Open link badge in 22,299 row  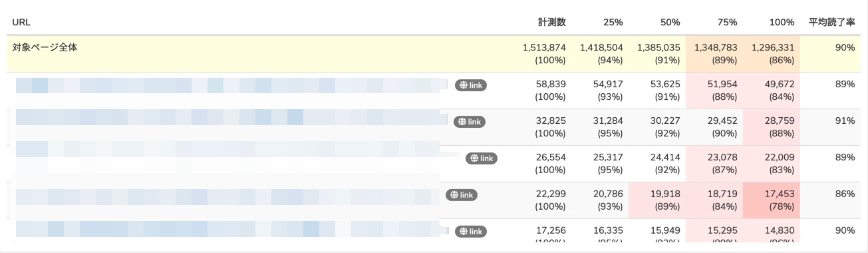point(462,195)
